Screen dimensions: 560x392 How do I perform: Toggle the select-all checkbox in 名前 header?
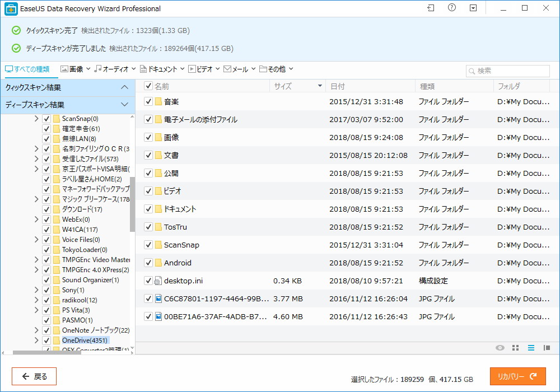tap(148, 86)
